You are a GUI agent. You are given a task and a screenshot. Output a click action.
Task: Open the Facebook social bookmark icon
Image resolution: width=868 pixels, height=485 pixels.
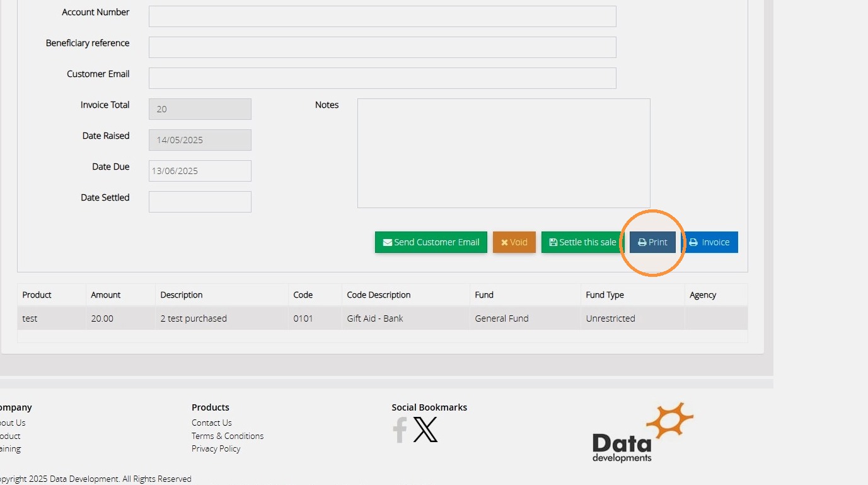click(400, 430)
